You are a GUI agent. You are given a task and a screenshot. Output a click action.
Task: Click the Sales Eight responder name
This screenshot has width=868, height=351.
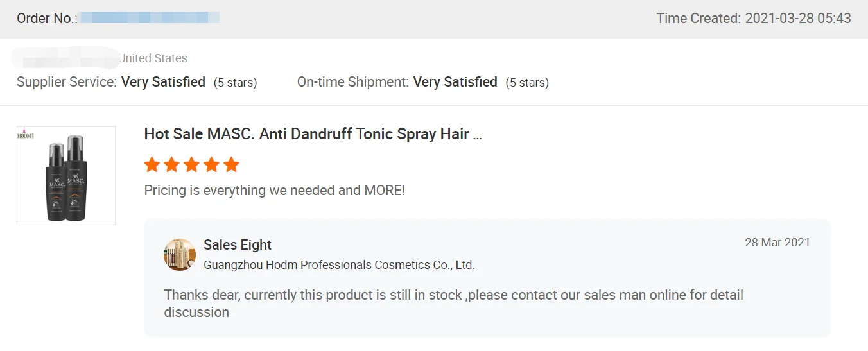[238, 244]
